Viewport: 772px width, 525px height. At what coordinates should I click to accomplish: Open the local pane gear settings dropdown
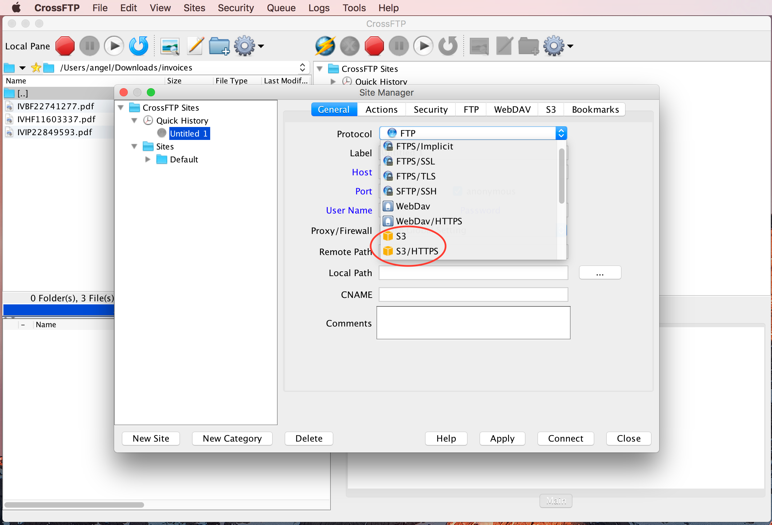[x=248, y=46]
